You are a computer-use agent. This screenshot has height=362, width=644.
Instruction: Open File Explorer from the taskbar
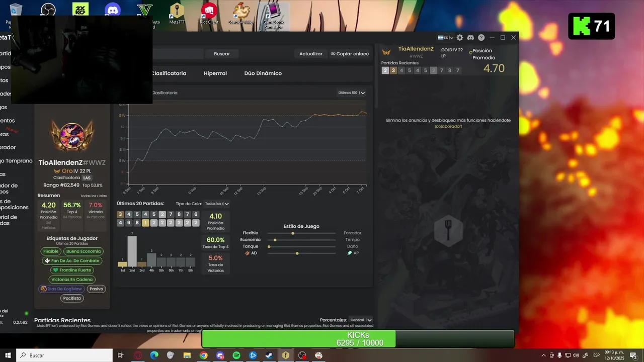point(187,355)
